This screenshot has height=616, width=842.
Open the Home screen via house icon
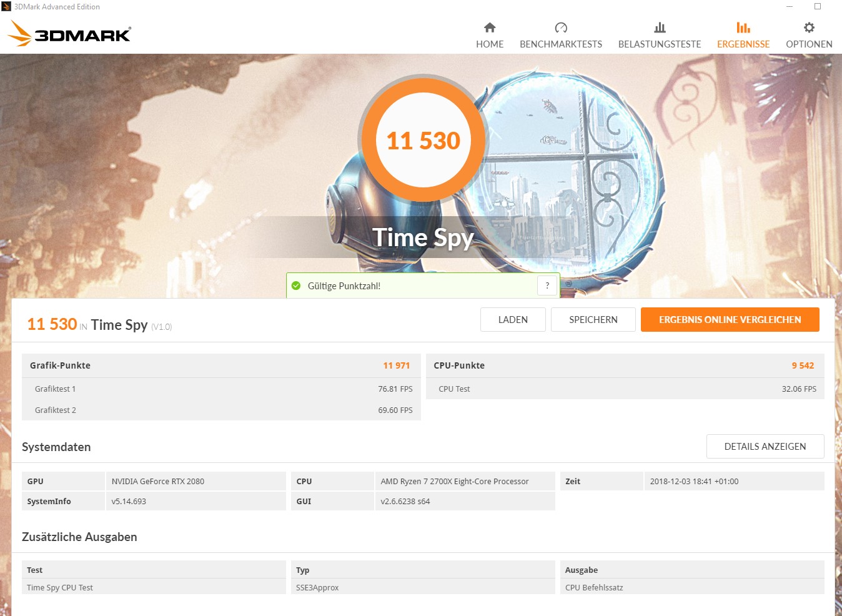click(x=490, y=27)
